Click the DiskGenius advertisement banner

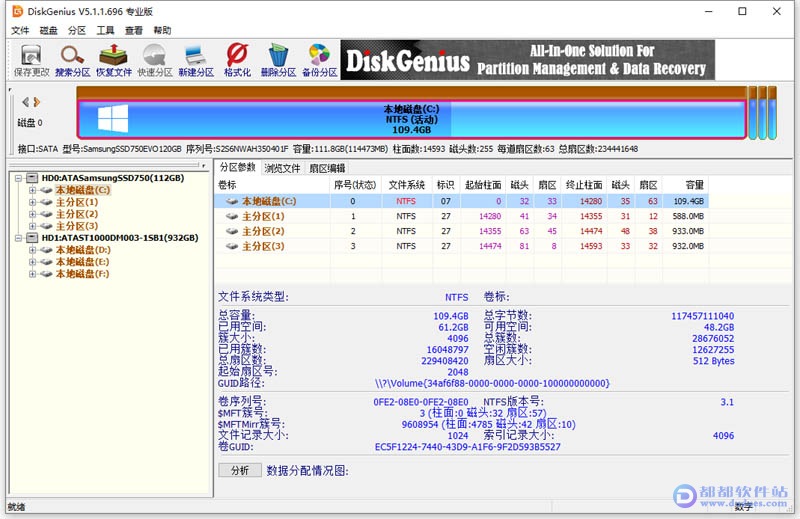pyautogui.click(x=528, y=60)
